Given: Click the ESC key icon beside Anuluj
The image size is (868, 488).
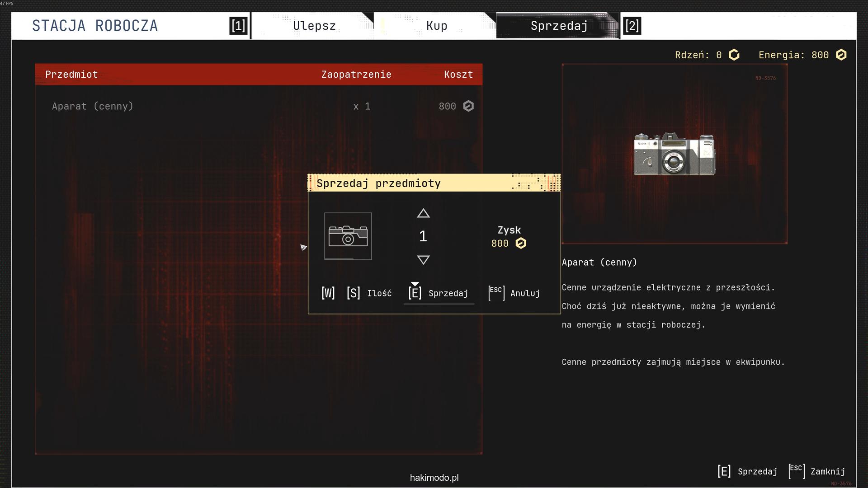Looking at the screenshot, I should [496, 293].
